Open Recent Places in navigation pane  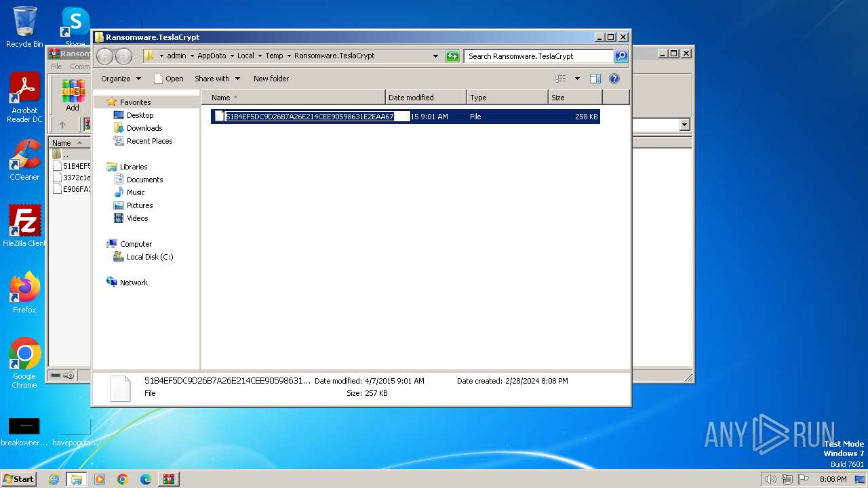click(149, 141)
